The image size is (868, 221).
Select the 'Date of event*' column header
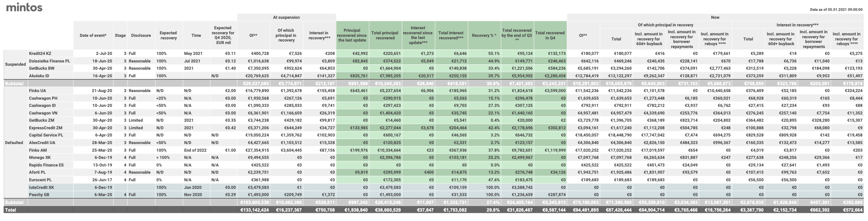[x=93, y=35]
